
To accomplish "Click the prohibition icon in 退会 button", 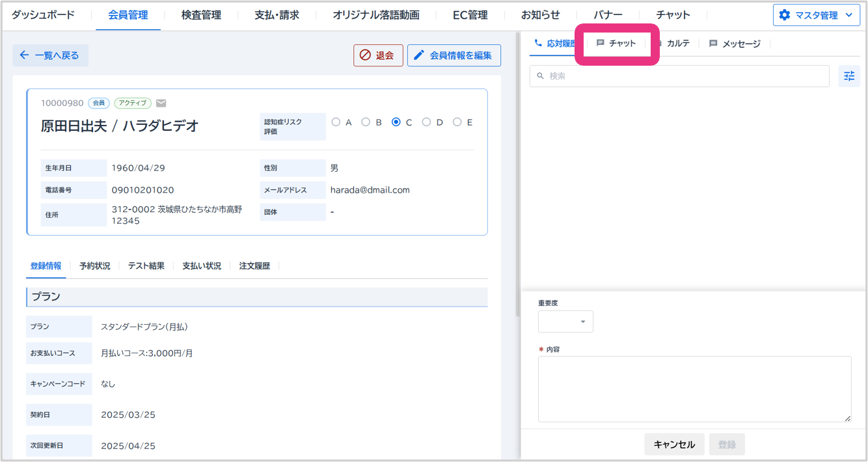I will pos(365,55).
